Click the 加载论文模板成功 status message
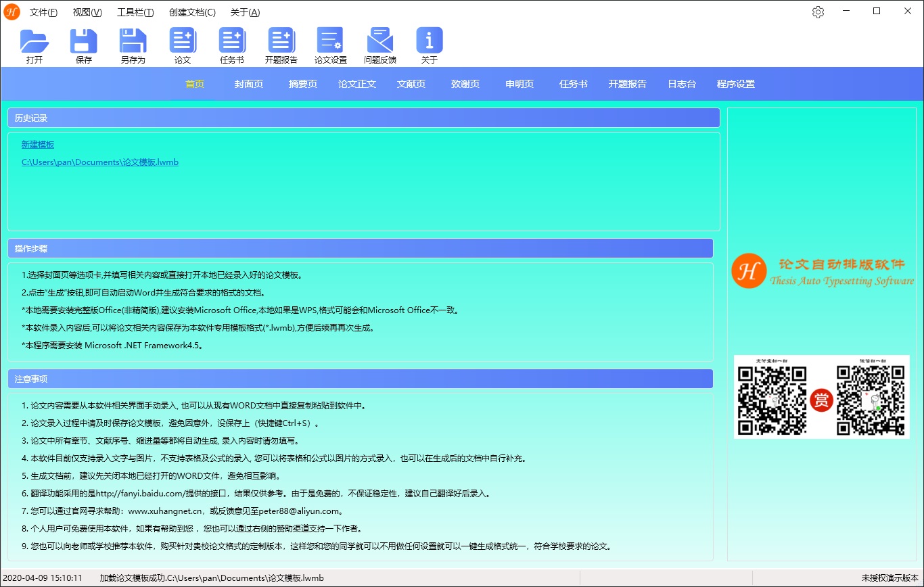924x587 pixels. click(x=212, y=578)
